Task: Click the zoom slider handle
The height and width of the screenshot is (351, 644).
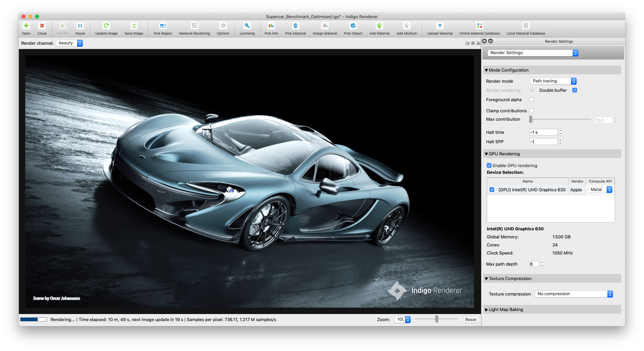Action: click(437, 319)
